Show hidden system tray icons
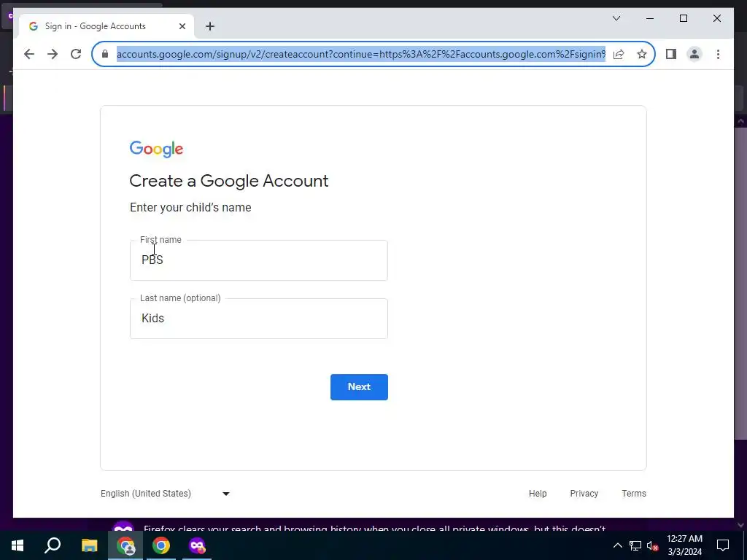747x560 pixels. point(617,545)
